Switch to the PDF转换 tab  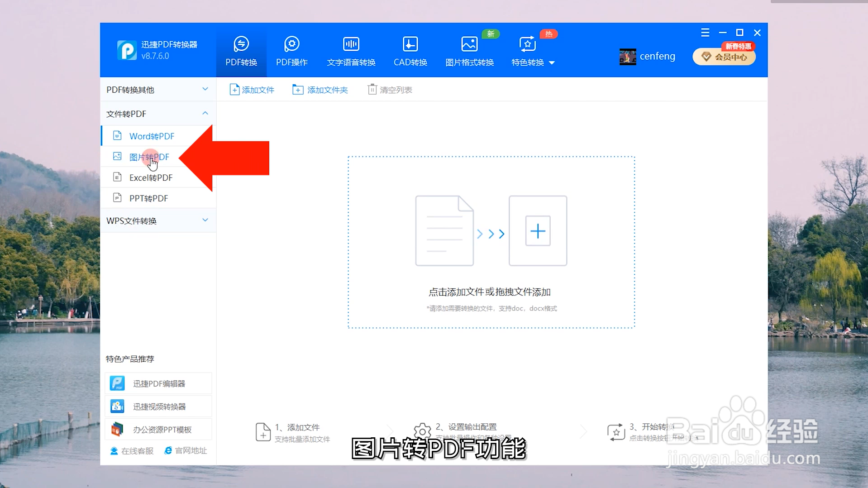tap(240, 50)
